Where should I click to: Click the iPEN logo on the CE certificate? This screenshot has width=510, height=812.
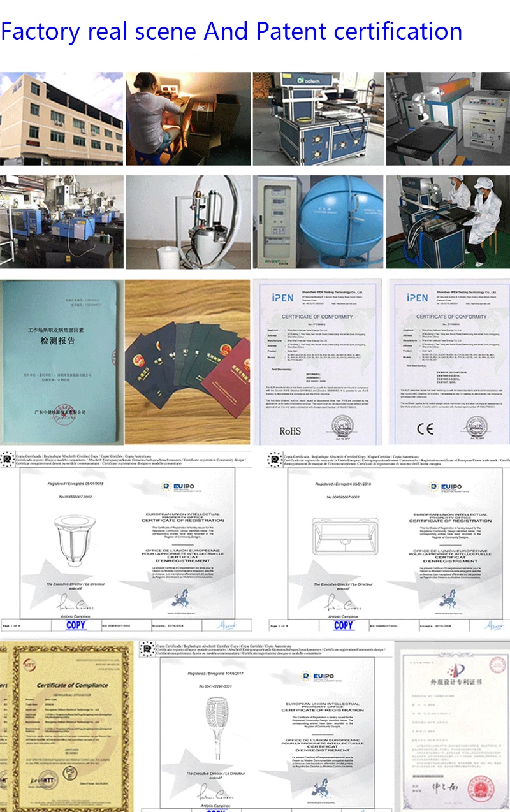click(x=416, y=298)
